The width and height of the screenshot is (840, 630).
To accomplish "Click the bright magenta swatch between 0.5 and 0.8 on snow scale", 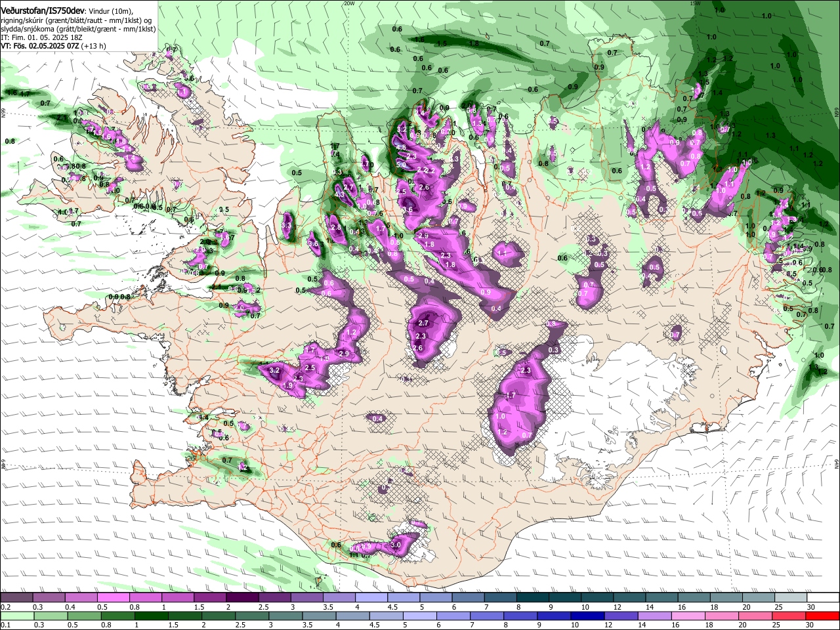I will (x=113, y=598).
